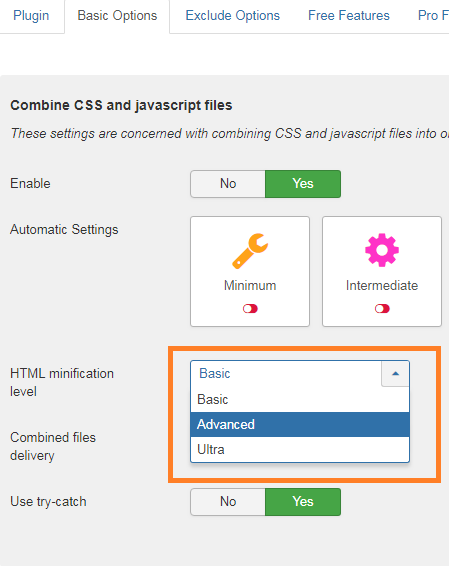This screenshot has width=449, height=566.
Task: Set Use try-catch to Yes
Action: click(303, 502)
